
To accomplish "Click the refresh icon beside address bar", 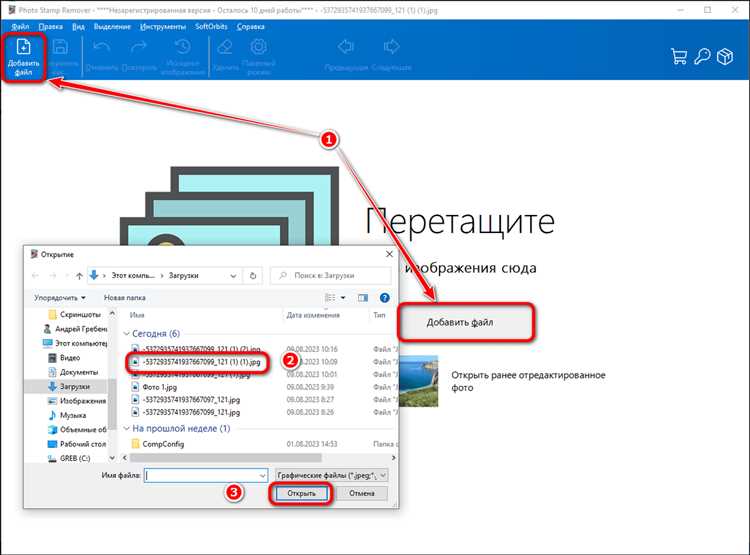I will [x=253, y=276].
